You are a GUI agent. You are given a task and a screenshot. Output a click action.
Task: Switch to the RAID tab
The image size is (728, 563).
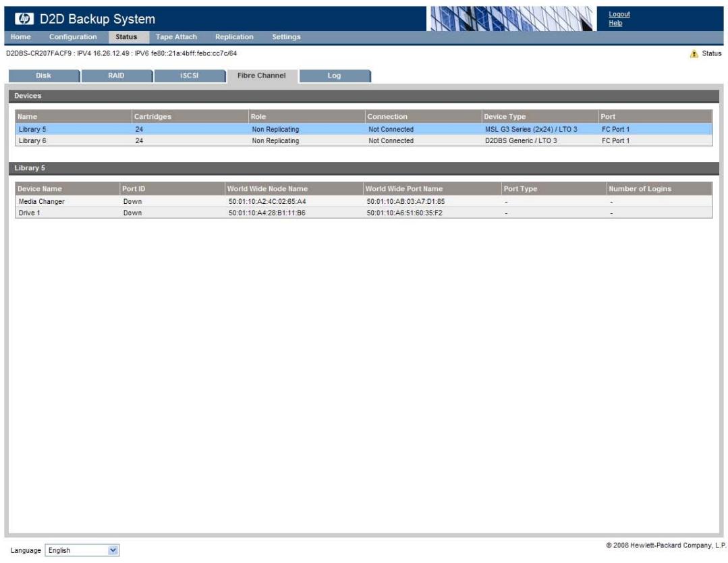117,76
